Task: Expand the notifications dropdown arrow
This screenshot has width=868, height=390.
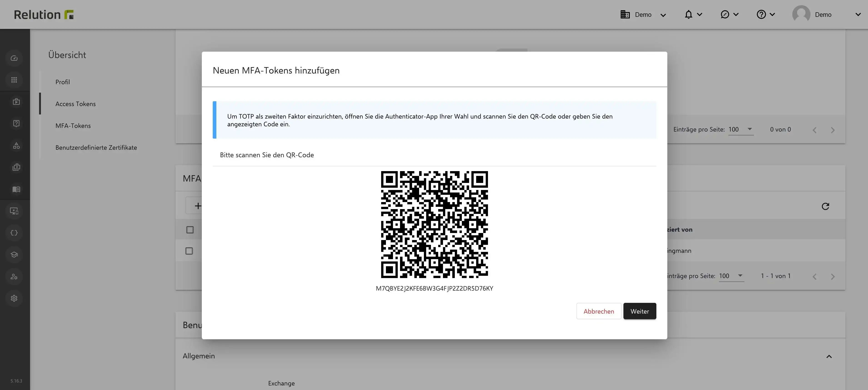Action: pyautogui.click(x=700, y=15)
